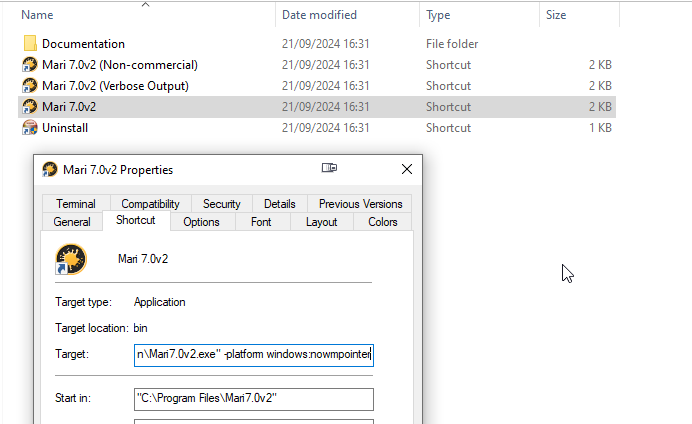Click inside the Target text field

[253, 354]
